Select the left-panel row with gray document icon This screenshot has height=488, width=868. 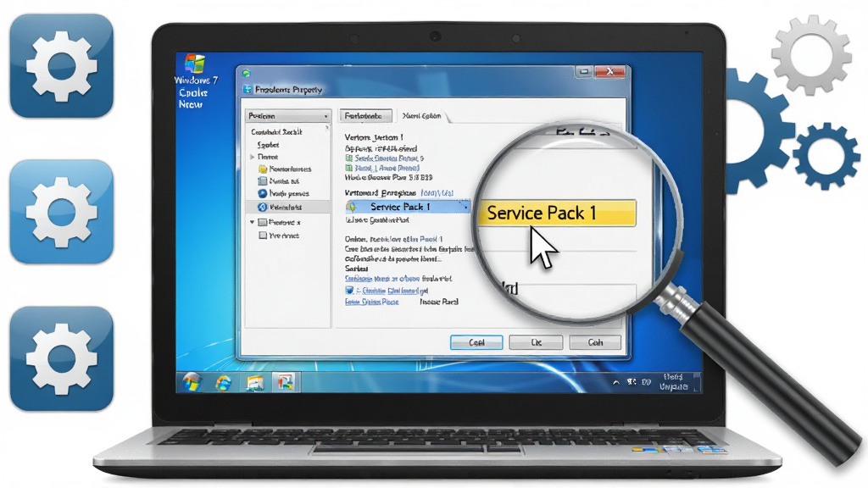279,181
